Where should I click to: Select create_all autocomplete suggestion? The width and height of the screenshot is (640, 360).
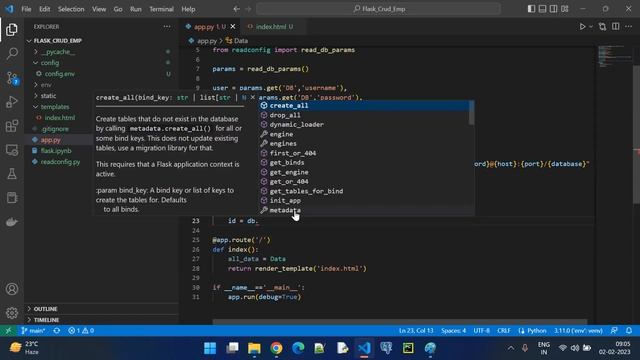click(x=364, y=105)
